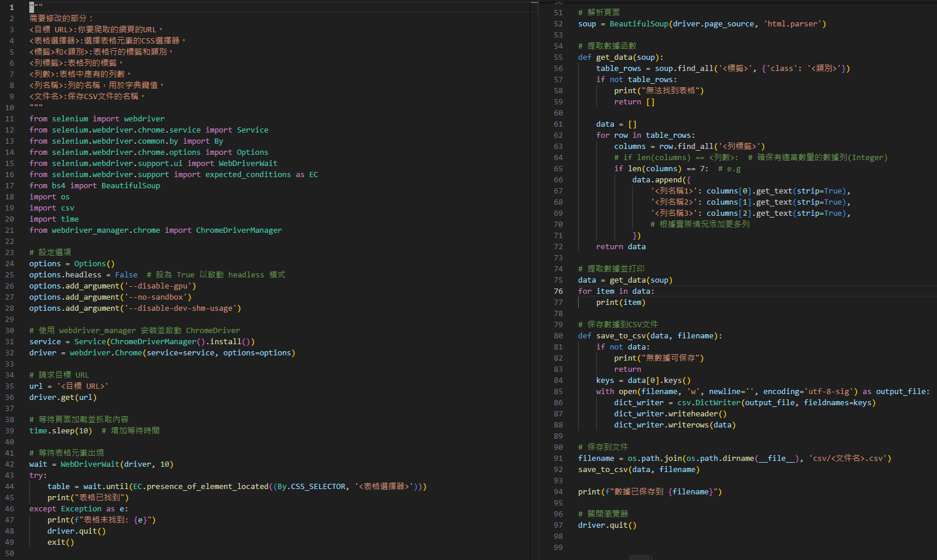The image size is (937, 560).
Task: Click the 'except Exception as e:' line
Action: click(79, 508)
